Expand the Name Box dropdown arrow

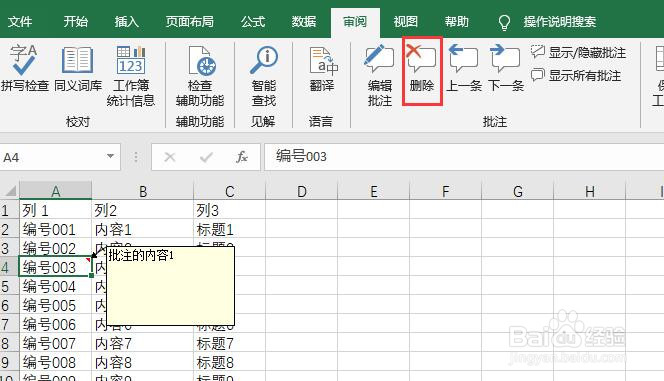110,156
